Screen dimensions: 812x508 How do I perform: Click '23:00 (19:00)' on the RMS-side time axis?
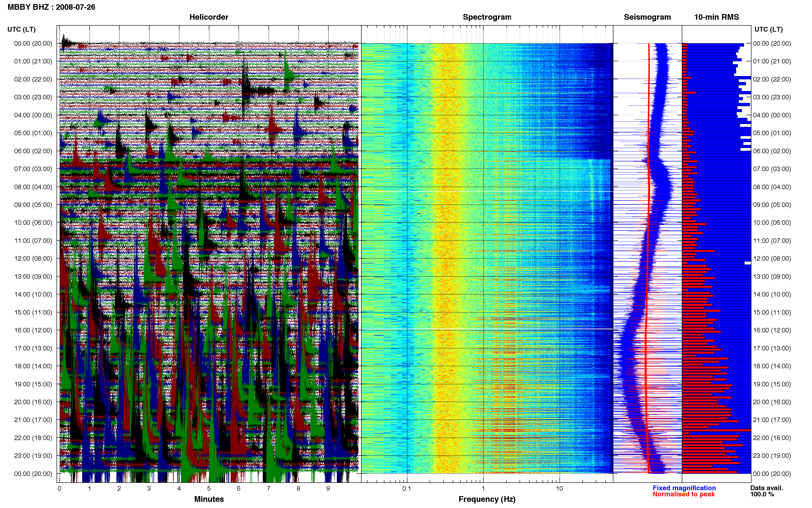coord(772,456)
